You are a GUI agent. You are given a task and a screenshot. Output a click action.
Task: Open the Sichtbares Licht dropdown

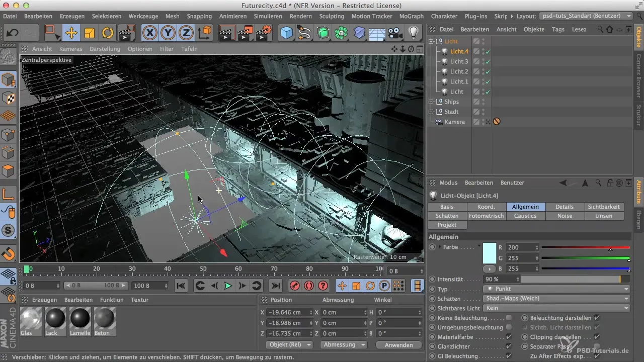coord(556,308)
